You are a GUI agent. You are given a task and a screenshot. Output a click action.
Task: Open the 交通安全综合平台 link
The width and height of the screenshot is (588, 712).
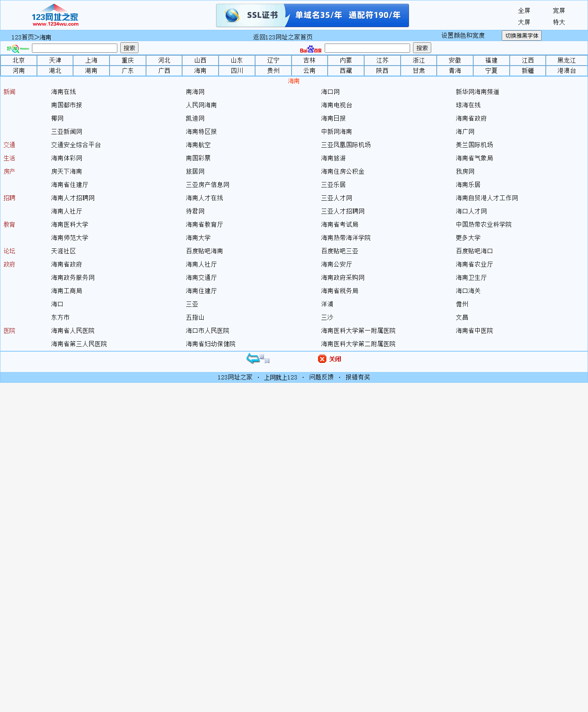coord(76,145)
